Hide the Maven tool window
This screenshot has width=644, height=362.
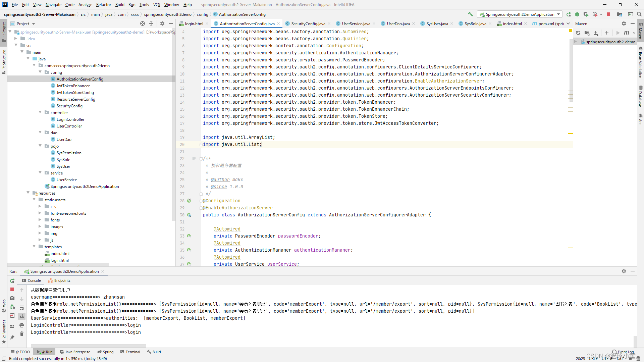point(633,23)
